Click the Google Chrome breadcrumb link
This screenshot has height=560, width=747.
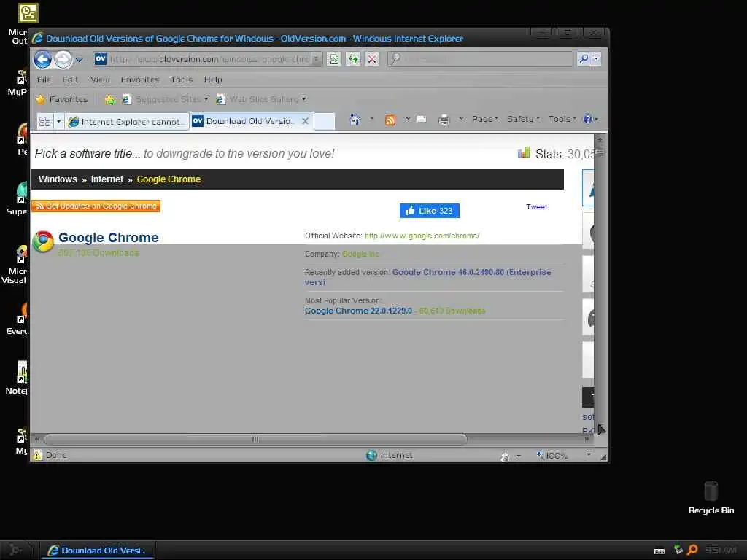coord(169,179)
